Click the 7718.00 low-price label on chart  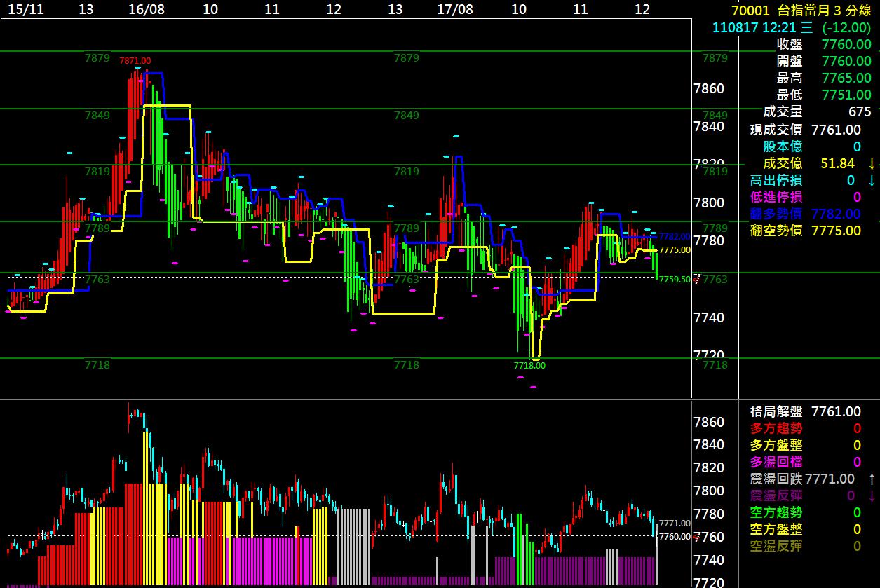[x=529, y=365]
